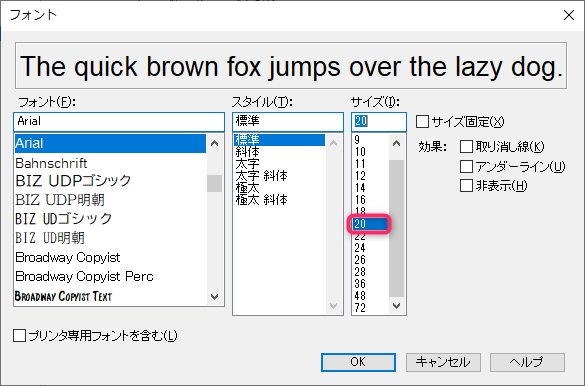
Task: Click the size input field showing 20
Action: point(379,122)
